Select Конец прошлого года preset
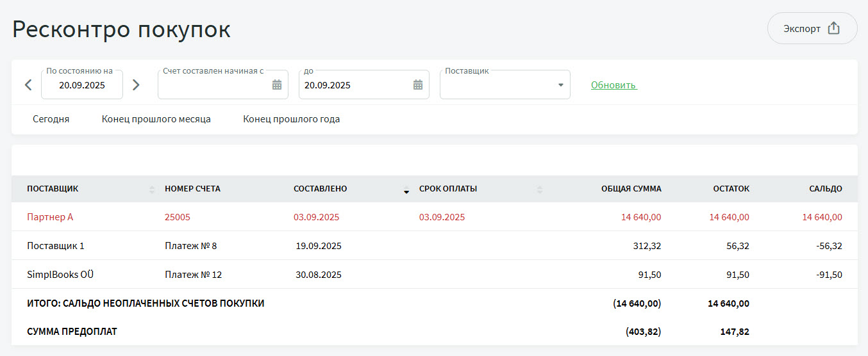868x356 pixels. point(291,119)
